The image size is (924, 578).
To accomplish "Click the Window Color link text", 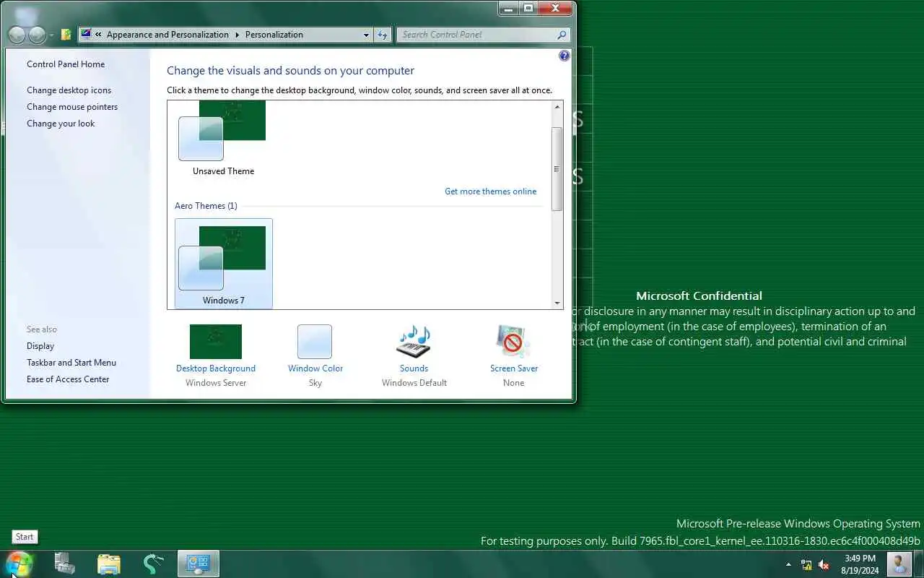I will tap(315, 368).
